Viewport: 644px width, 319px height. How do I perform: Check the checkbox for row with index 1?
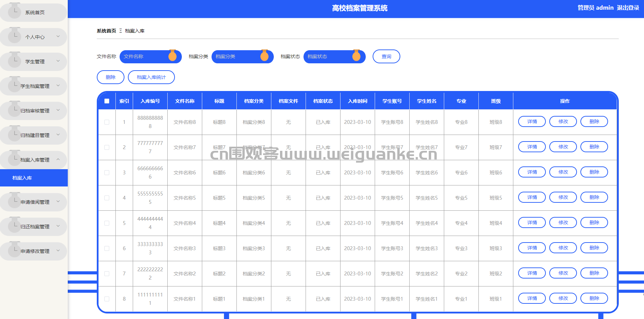tap(107, 122)
